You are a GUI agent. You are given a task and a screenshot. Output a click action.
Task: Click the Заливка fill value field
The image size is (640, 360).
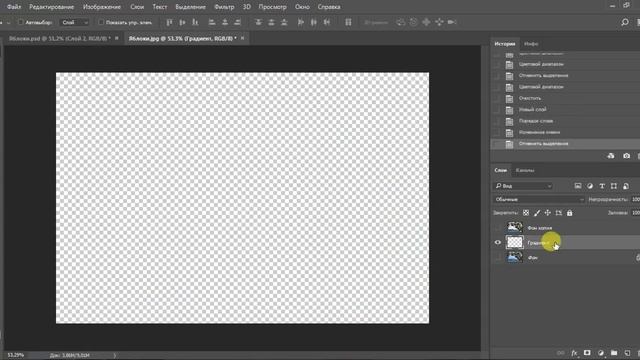(x=636, y=213)
